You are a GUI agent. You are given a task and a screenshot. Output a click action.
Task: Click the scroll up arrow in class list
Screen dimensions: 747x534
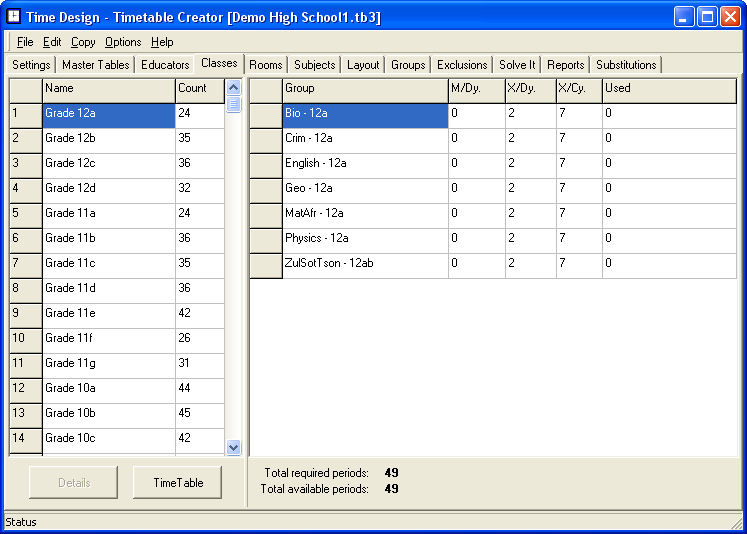(x=234, y=88)
